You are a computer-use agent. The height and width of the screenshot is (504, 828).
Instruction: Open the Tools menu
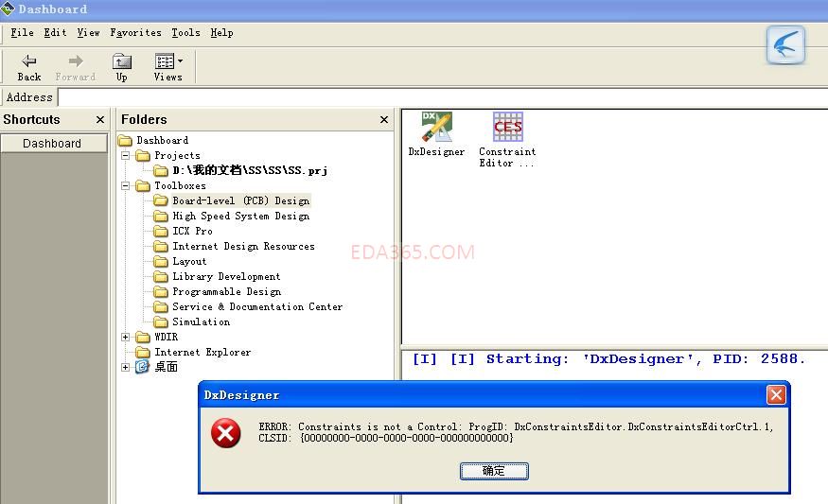tap(185, 33)
